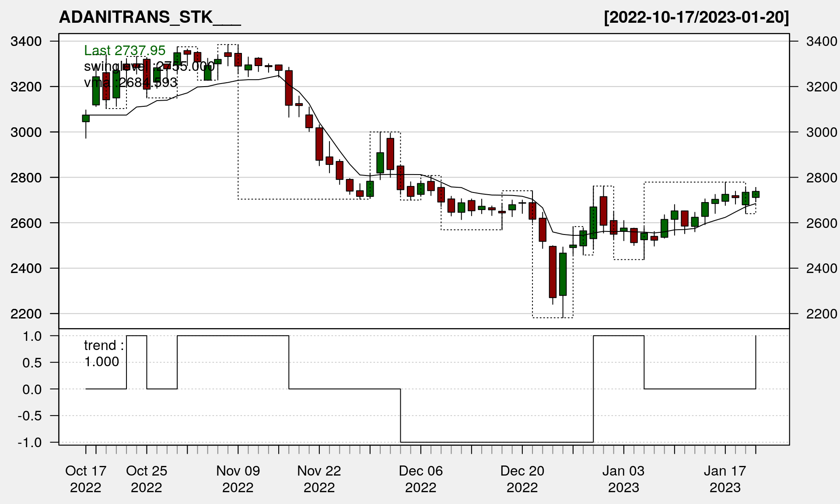Click the 2200 label on right price axis

pyautogui.click(x=821, y=314)
